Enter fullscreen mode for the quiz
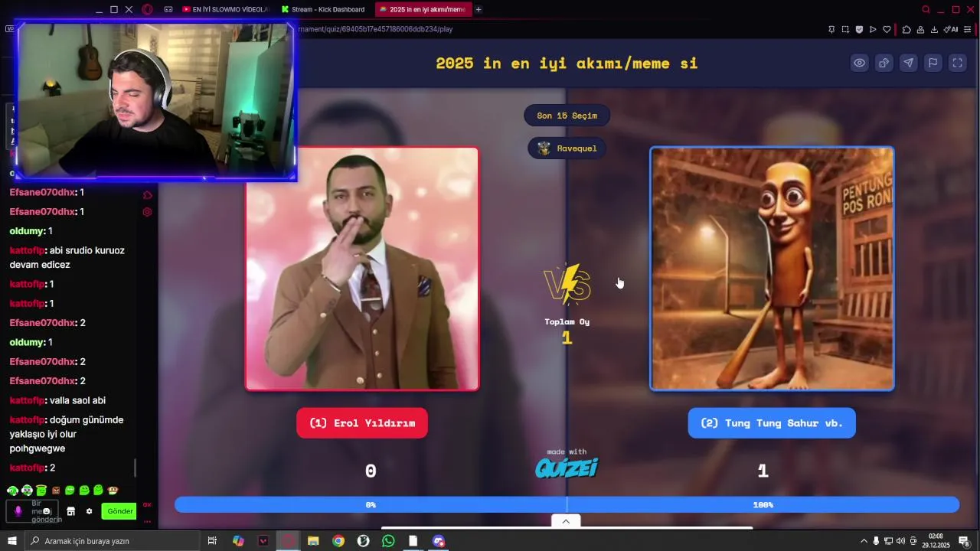This screenshot has width=980, height=551. (x=957, y=63)
